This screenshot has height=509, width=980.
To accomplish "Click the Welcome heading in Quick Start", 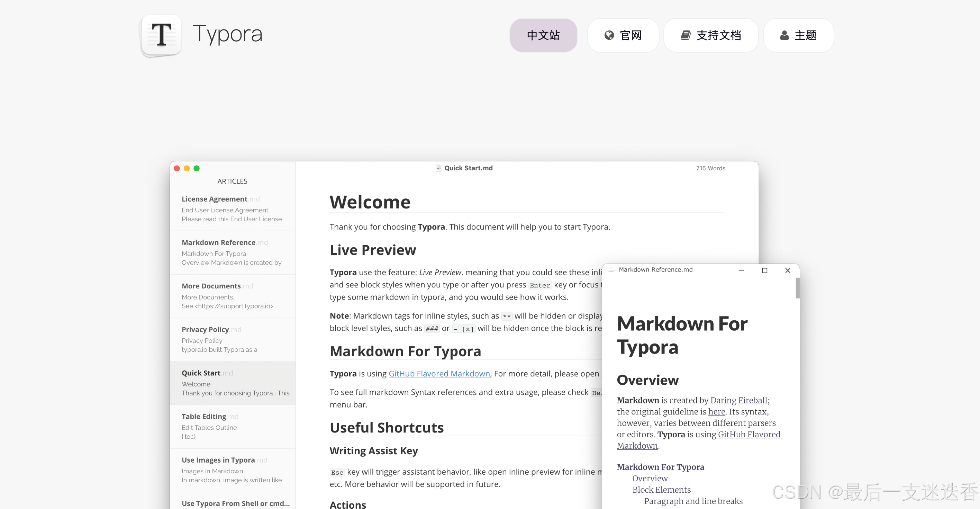I will (370, 202).
